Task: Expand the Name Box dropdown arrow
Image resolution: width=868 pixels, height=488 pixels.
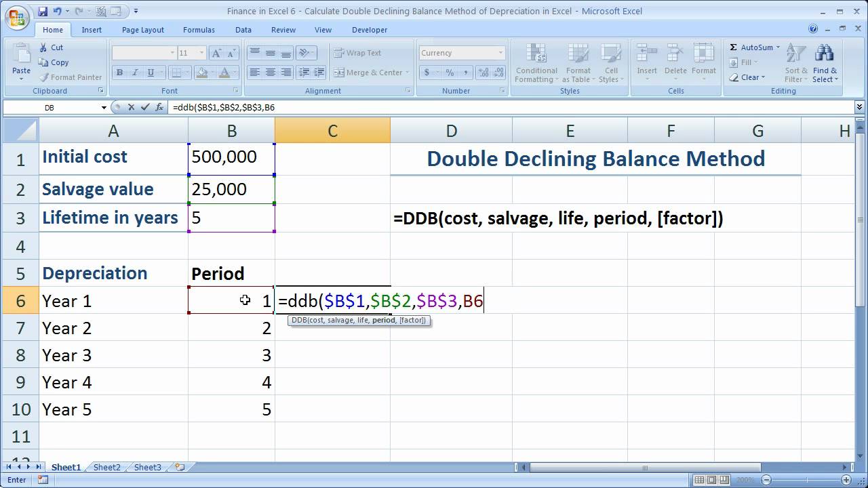Action: coord(104,108)
